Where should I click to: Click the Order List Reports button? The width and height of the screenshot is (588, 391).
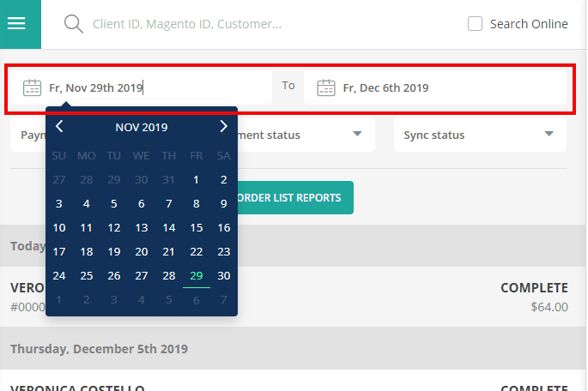pos(288,198)
